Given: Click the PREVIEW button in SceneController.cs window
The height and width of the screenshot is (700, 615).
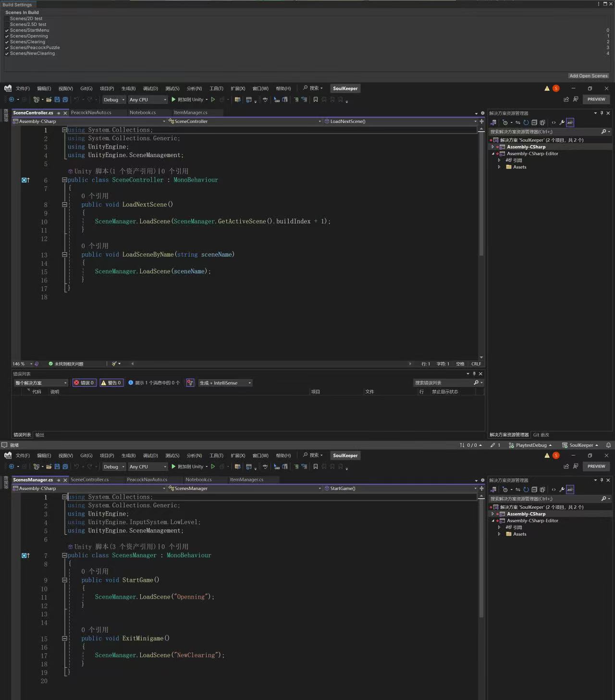Looking at the screenshot, I should tap(596, 99).
